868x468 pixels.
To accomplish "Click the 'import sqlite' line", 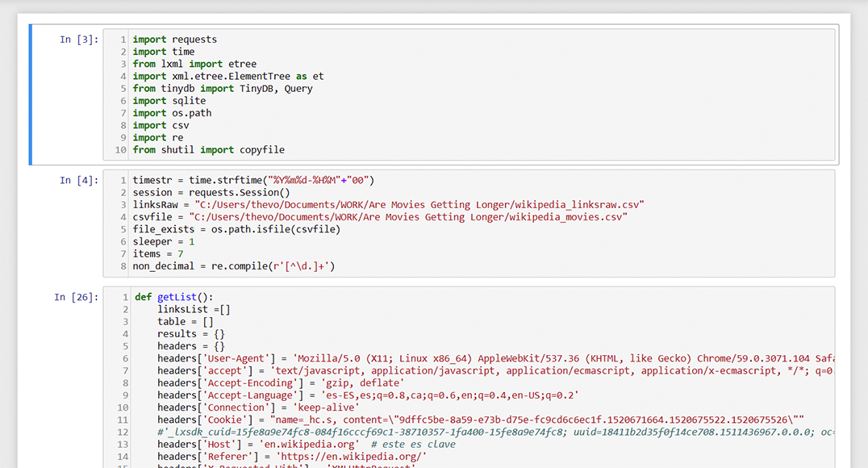I will point(169,101).
